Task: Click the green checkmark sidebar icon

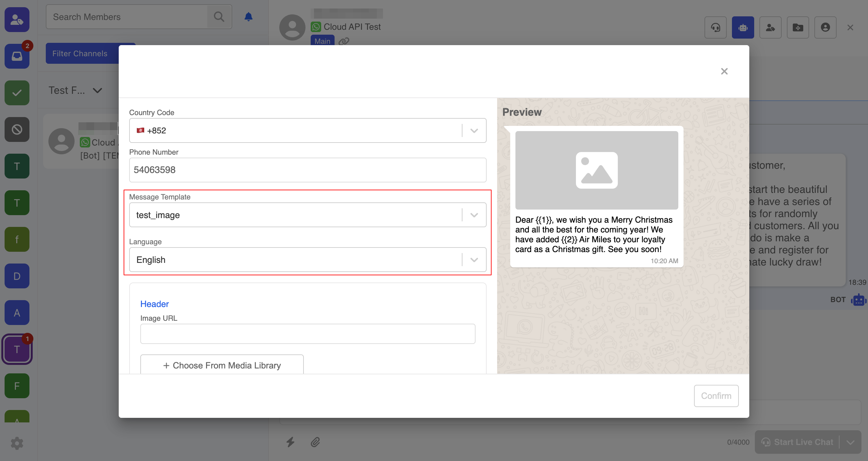Action: 17,93
